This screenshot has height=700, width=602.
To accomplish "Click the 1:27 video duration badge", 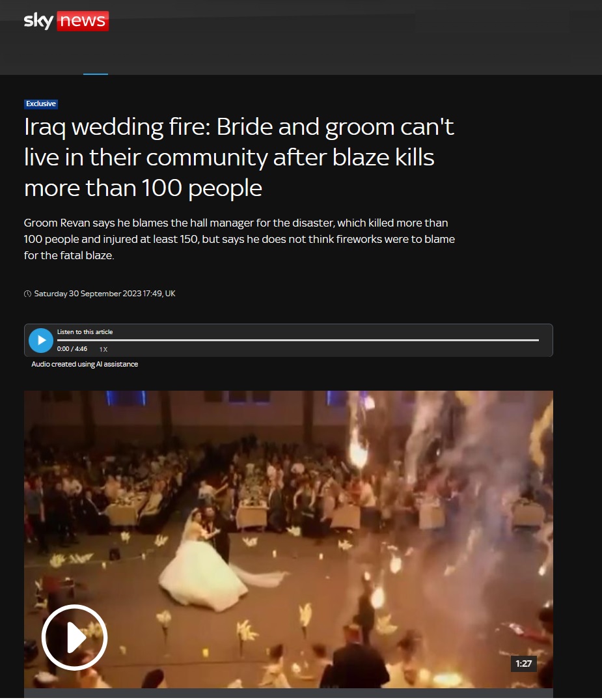I will click(x=523, y=664).
